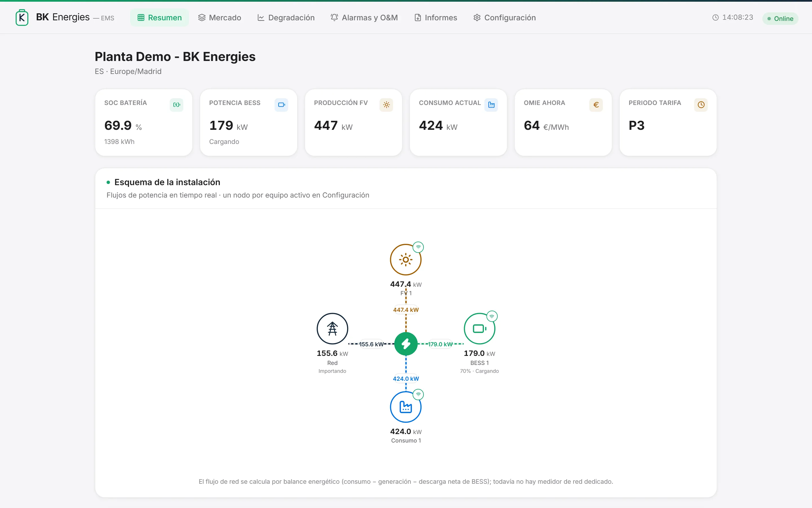Select the Consumo 1 factory node

tap(406, 407)
